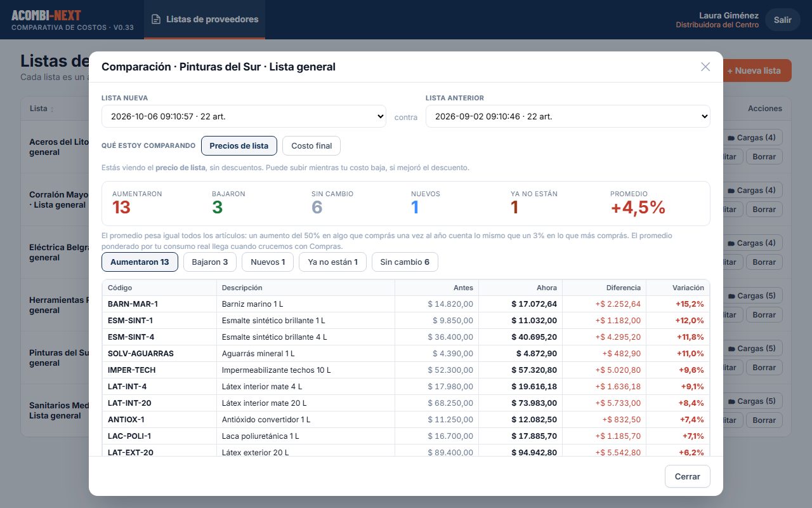The height and width of the screenshot is (508, 812).
Task: Show the Sin cambio 6 items
Action: (x=405, y=262)
